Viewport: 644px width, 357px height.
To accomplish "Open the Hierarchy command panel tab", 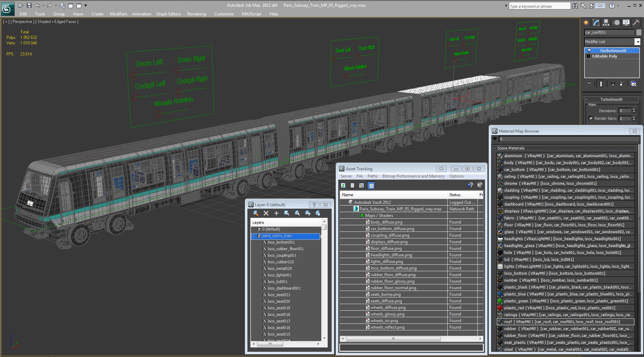I will [x=606, y=23].
